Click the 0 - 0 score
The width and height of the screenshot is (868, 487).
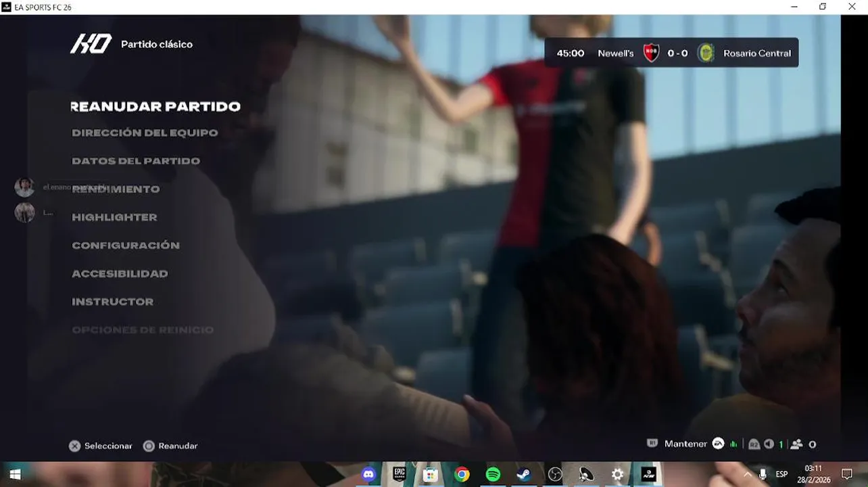(677, 53)
